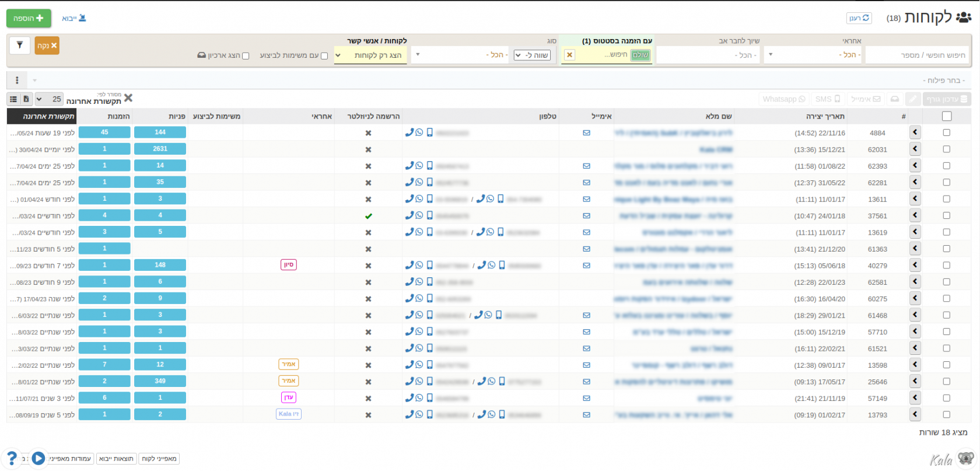Viewport: 980px width, 471px height.
Task: Expand the row arrow for customer 62031
Action: [915, 149]
